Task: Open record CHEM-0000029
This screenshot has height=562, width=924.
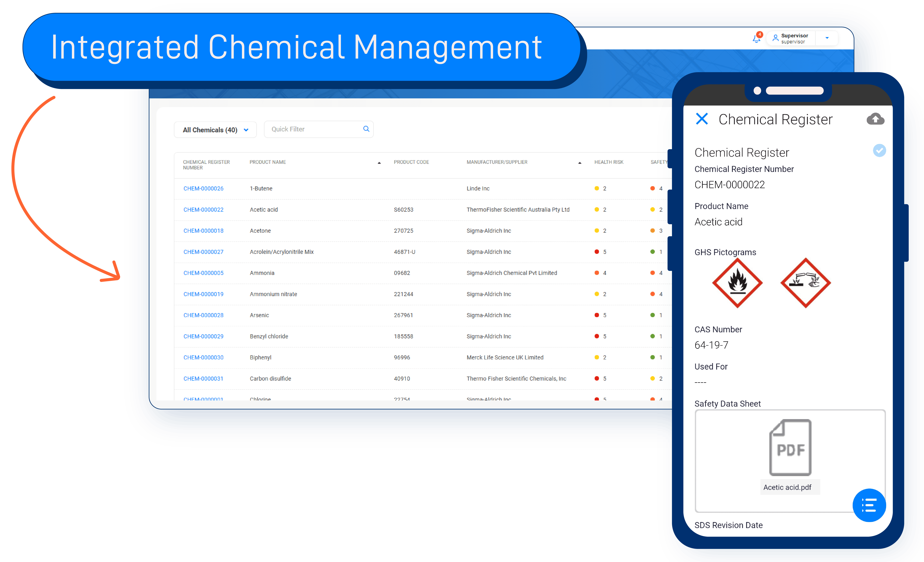Action: pyautogui.click(x=203, y=336)
